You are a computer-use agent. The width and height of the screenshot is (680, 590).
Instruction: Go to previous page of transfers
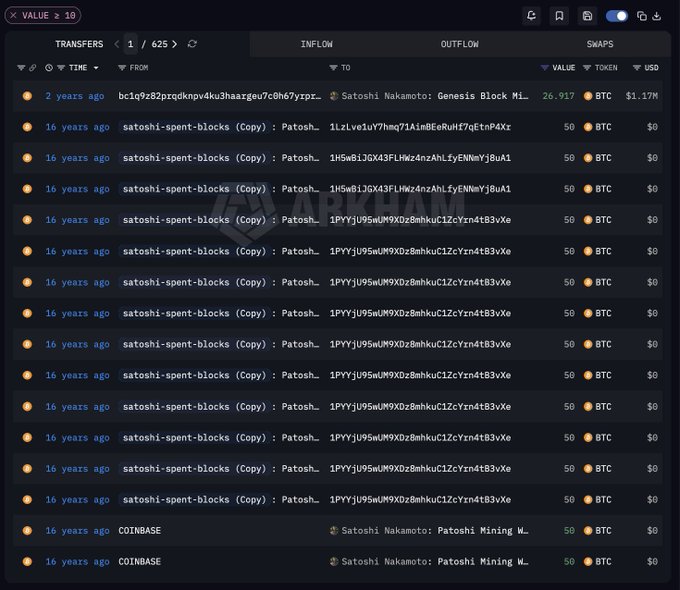coord(117,44)
